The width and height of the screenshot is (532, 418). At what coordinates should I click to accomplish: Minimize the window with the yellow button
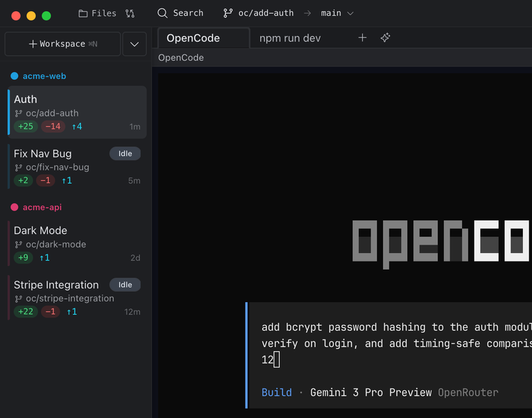pyautogui.click(x=31, y=16)
